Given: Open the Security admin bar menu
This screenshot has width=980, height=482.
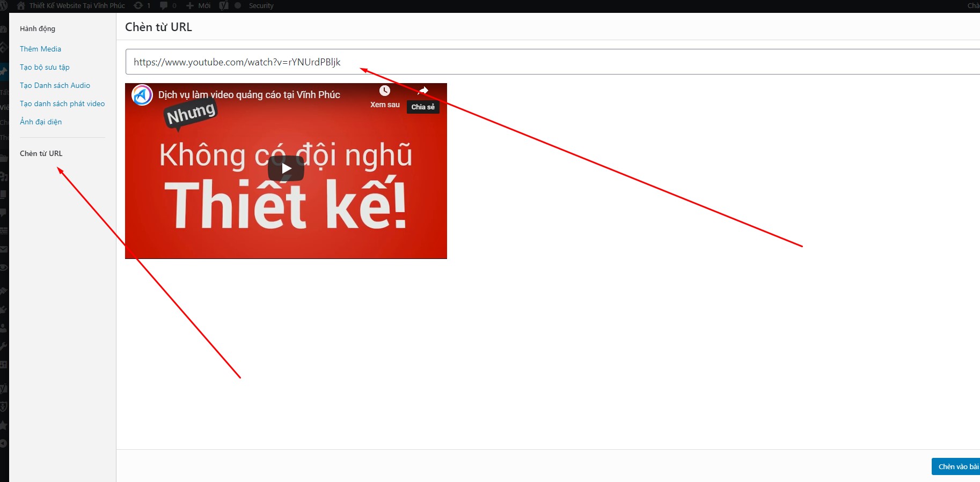Looking at the screenshot, I should point(261,6).
